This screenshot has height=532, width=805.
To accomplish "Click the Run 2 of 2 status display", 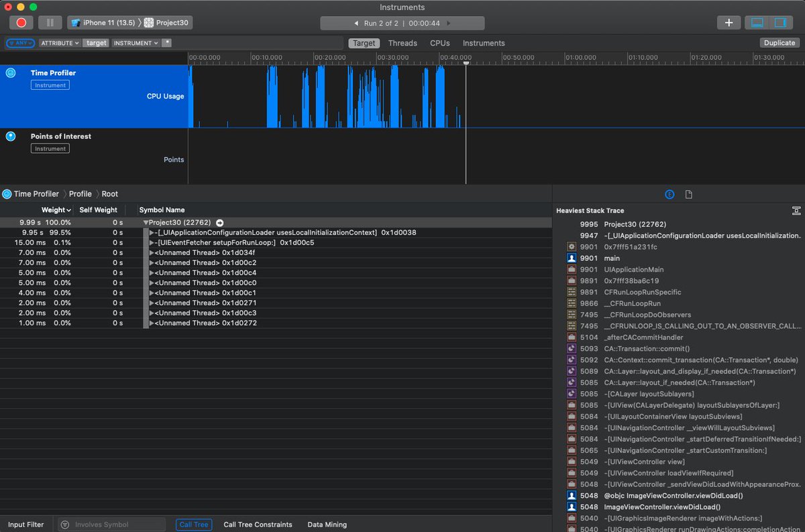I will pyautogui.click(x=402, y=23).
